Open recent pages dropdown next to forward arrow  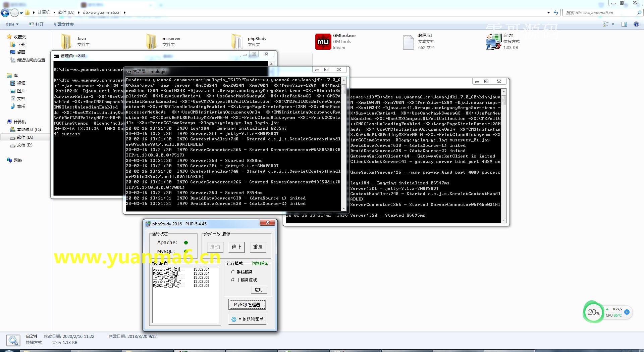[21, 13]
